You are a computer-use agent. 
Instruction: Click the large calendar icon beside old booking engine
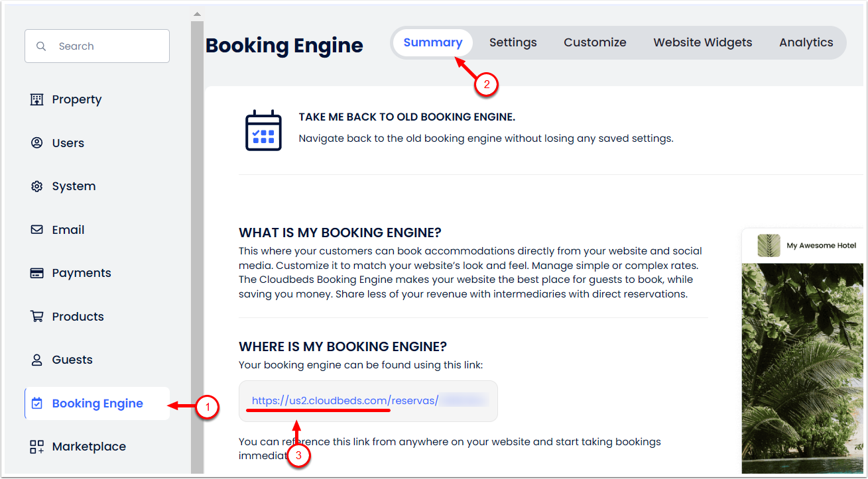pyautogui.click(x=263, y=131)
